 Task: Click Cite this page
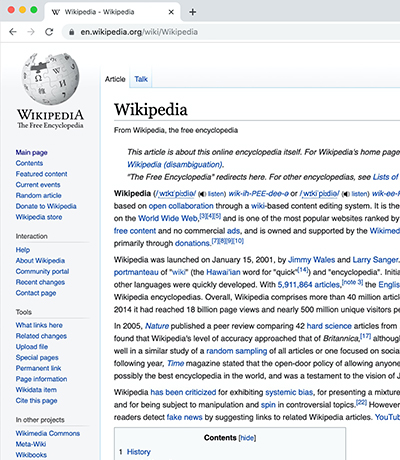36,401
